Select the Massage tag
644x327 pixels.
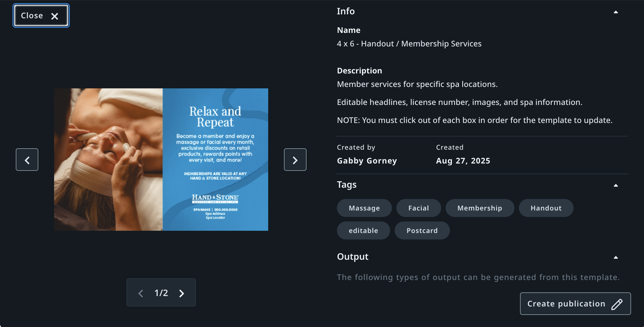[x=364, y=208]
